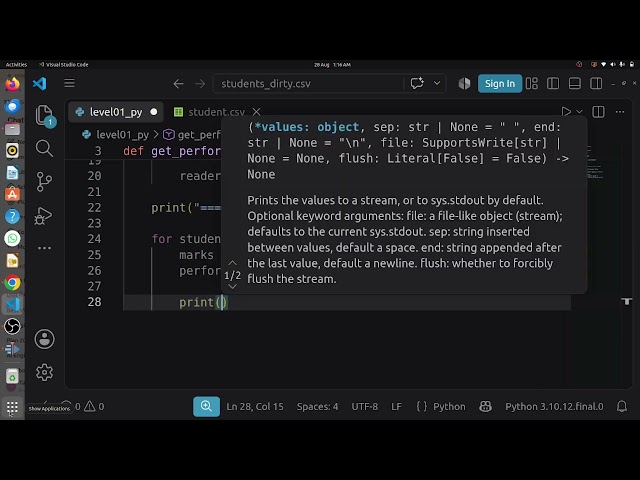Select interpreter Python 3.10.12.final.0
Screen dimensions: 640x480
pos(554,407)
